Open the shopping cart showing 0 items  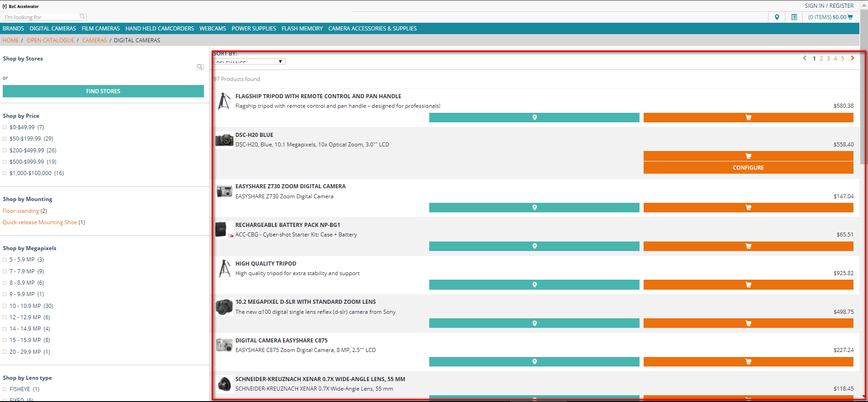tap(830, 17)
